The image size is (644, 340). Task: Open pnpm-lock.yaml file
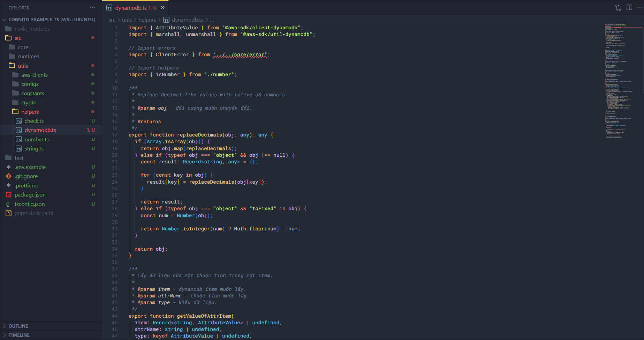point(34,213)
